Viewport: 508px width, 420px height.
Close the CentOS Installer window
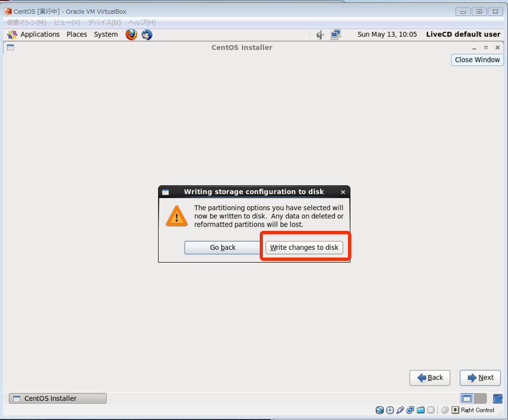point(498,48)
